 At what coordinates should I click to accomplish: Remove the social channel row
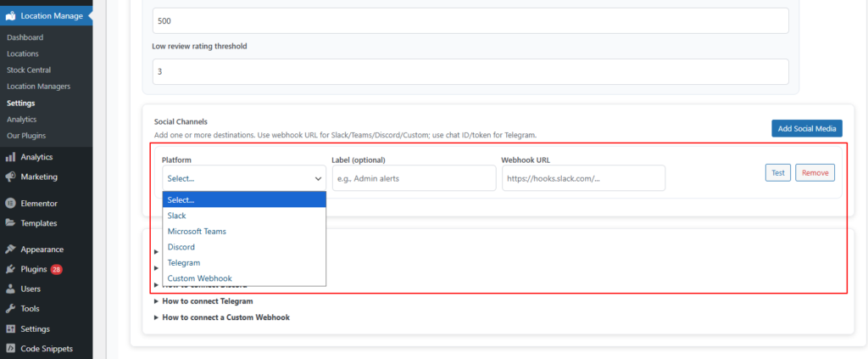click(815, 172)
